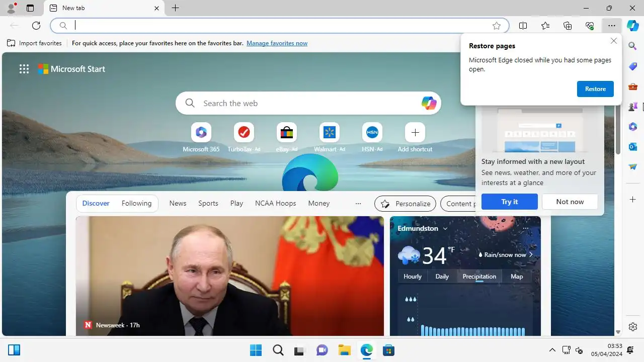Open Settings and more ellipsis menu
644x362 pixels.
611,26
